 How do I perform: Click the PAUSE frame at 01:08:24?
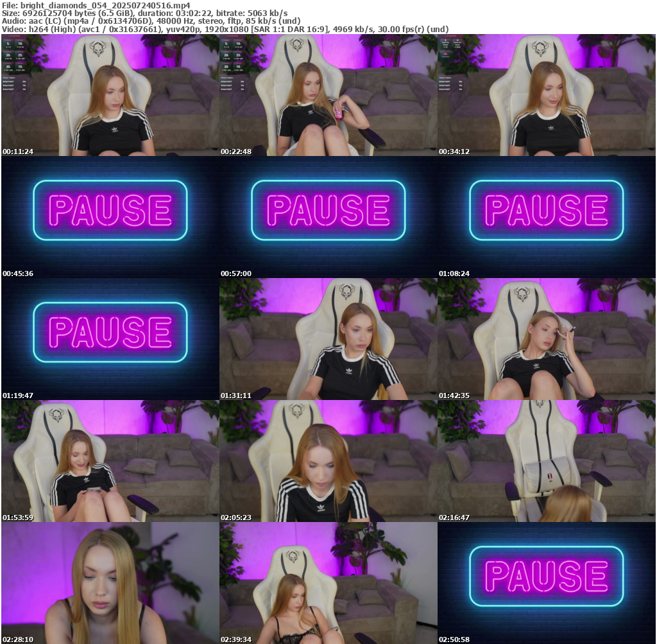tap(546, 217)
